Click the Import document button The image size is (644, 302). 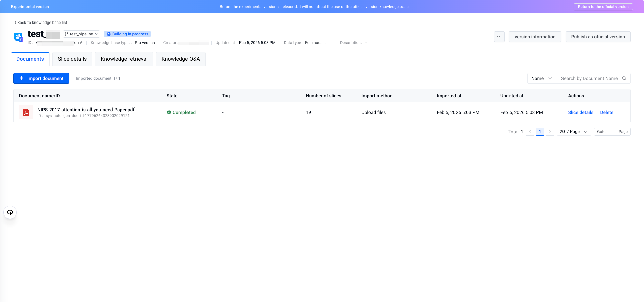[41, 78]
